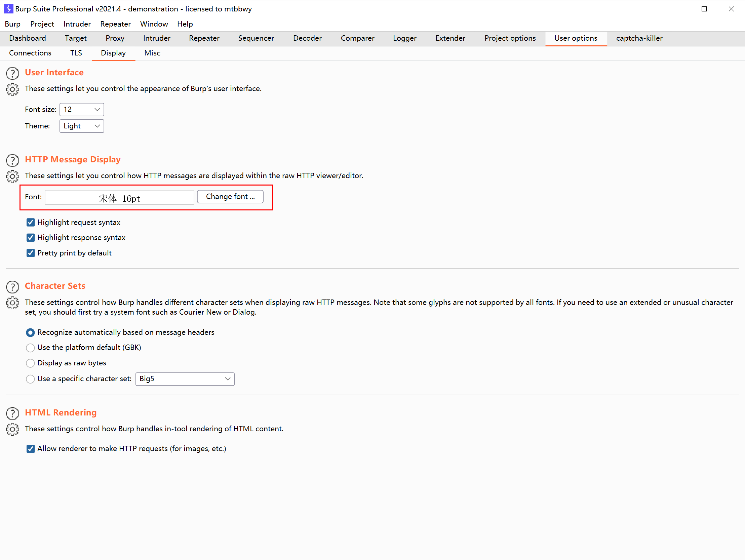Screen dimensions: 745x560
Task: Click the Character Sets heading
Action: coord(55,286)
